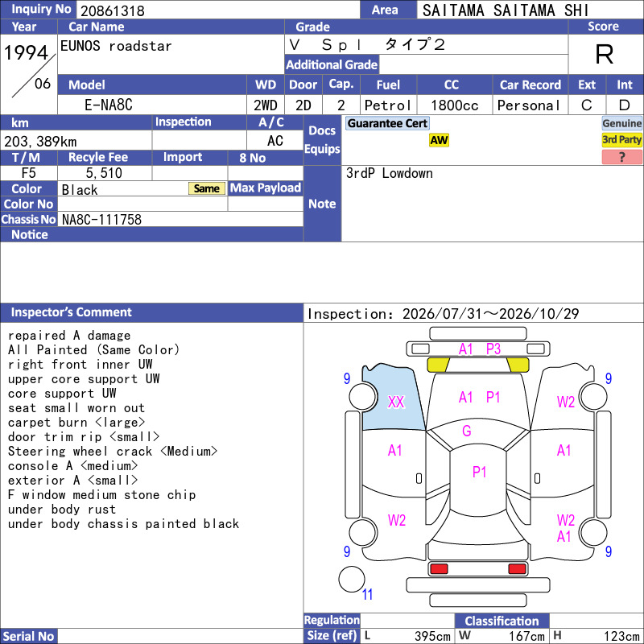The image size is (644, 644).
Task: Click the P1 mark on roof
Action: 479,472
